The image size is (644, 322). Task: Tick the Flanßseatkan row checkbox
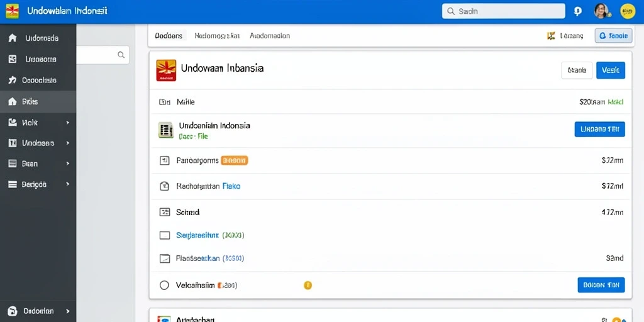pos(164,258)
